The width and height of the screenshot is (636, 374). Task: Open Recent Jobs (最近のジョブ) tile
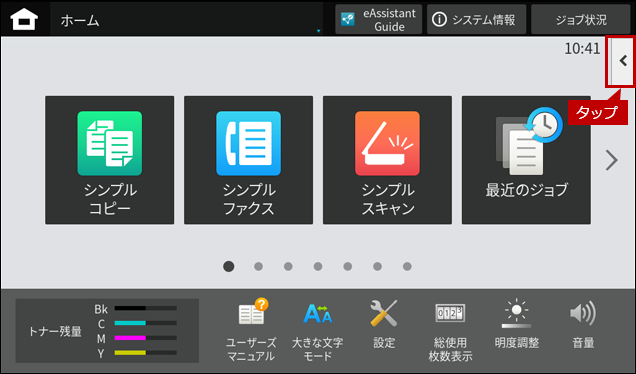click(x=526, y=160)
